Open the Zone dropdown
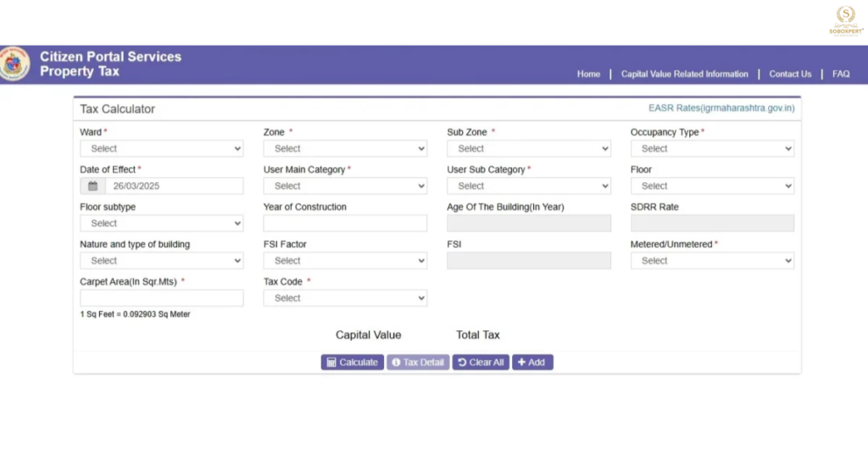The height and width of the screenshot is (454, 868). click(346, 148)
